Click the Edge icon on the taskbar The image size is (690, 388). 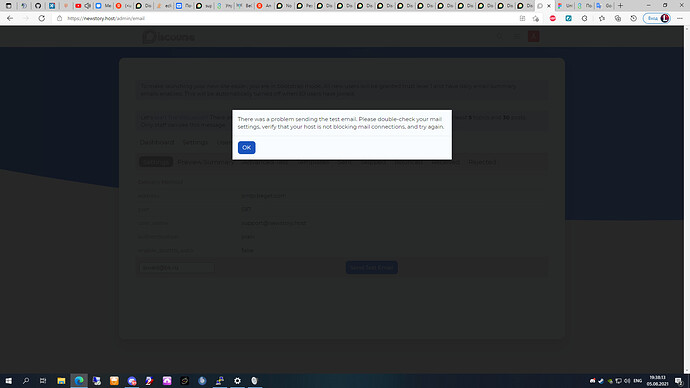(x=79, y=381)
